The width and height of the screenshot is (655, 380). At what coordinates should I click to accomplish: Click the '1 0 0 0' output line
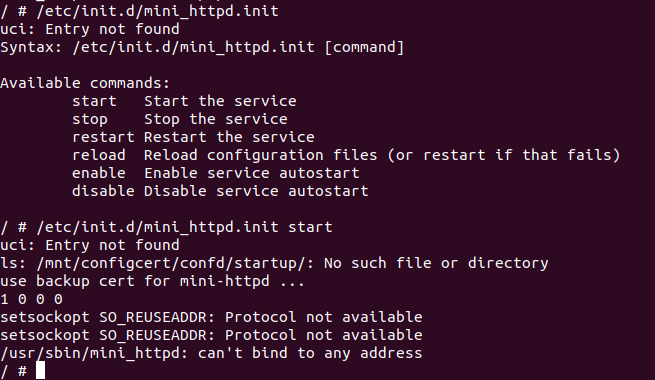32,299
